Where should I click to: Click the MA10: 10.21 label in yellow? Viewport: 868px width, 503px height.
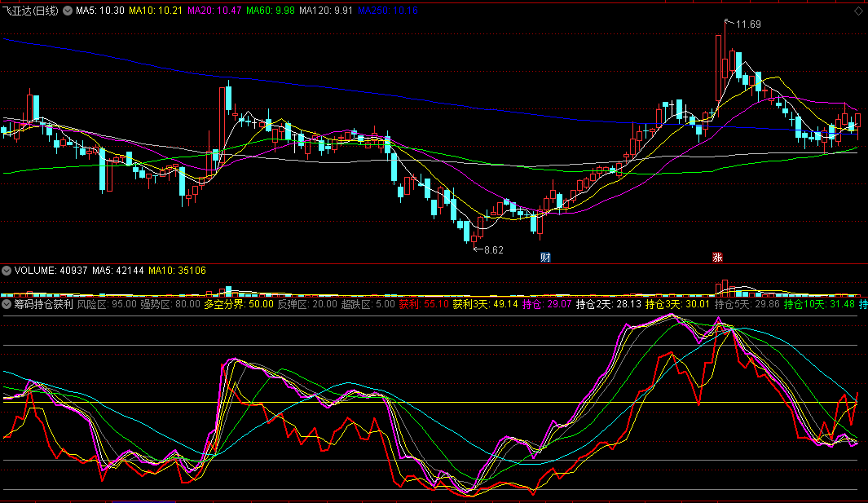tap(155, 11)
